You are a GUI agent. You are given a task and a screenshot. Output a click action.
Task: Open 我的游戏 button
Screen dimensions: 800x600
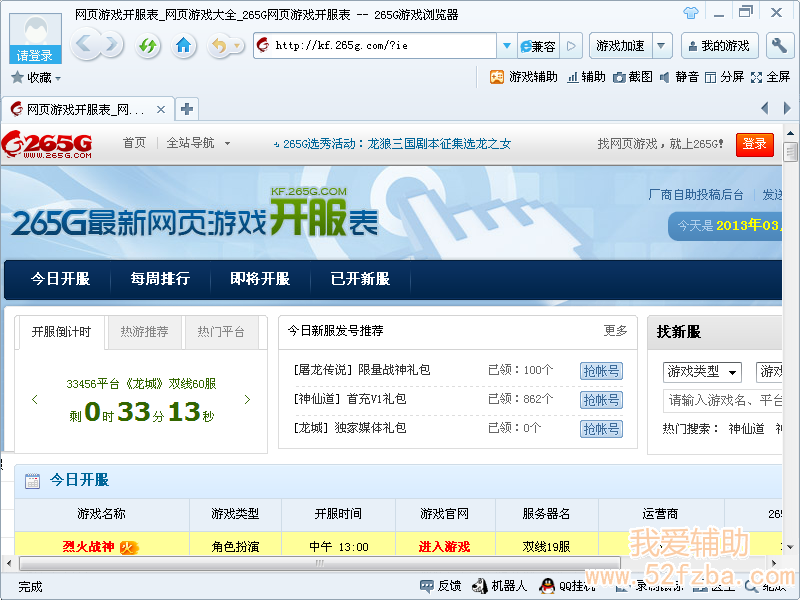point(719,46)
